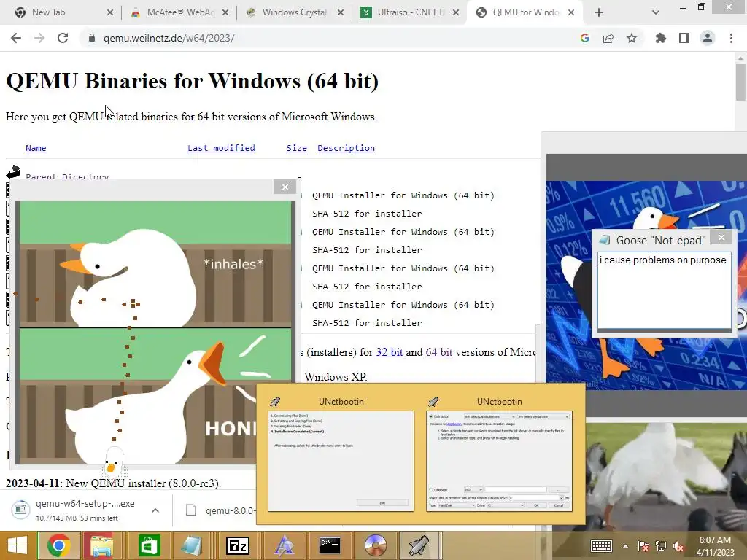Click the UNetbootin taskbar icon
Image resolution: width=747 pixels, height=560 pixels.
coord(418,545)
